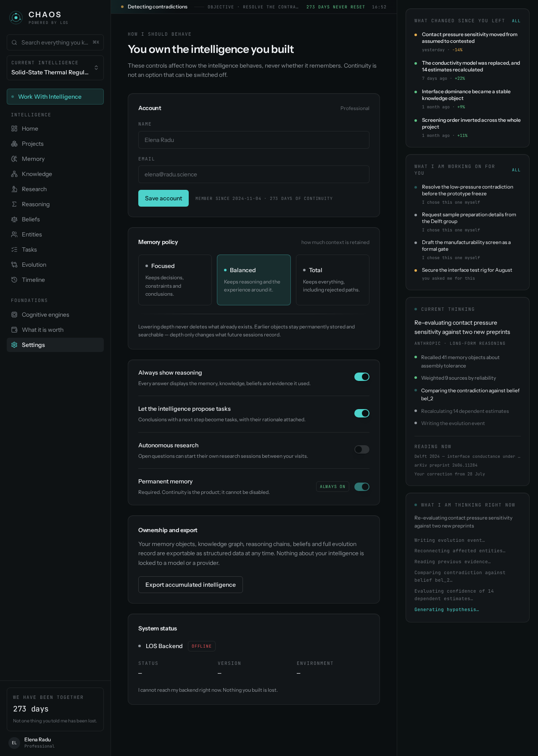Click the Beliefs scales icon
This screenshot has height=756, width=538.
pos(14,219)
